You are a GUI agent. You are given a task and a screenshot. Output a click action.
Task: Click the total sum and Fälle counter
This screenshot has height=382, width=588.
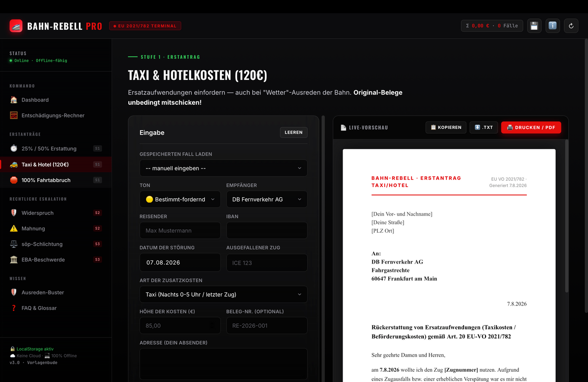click(x=492, y=26)
